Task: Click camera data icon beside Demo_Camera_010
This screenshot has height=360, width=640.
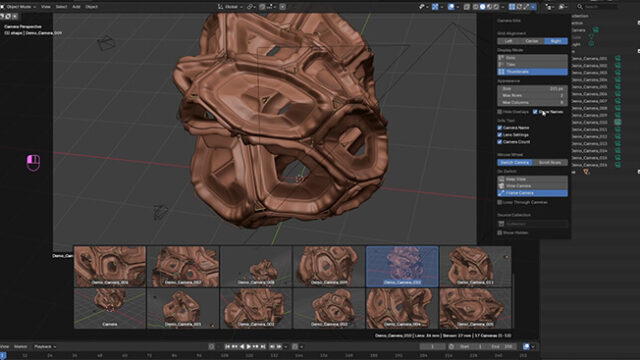Action: [x=618, y=122]
